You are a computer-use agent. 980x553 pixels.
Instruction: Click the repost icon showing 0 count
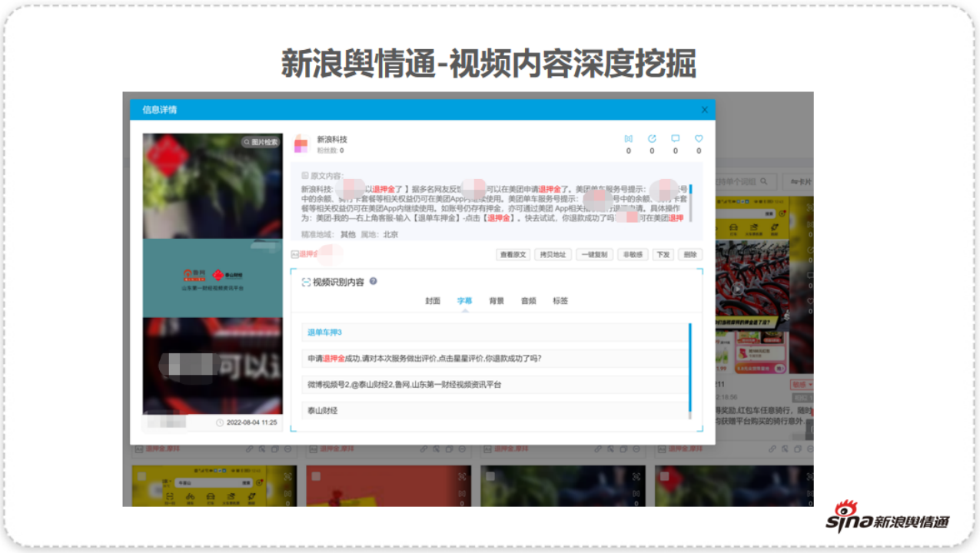tap(628, 138)
